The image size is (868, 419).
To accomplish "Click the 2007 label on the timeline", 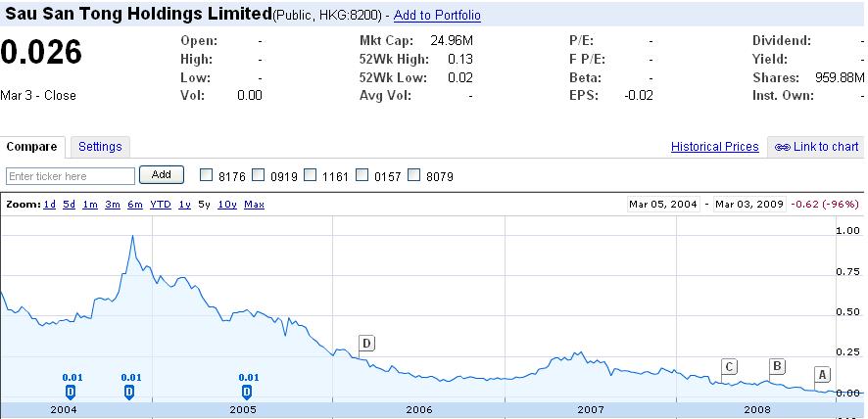I will coord(591,410).
